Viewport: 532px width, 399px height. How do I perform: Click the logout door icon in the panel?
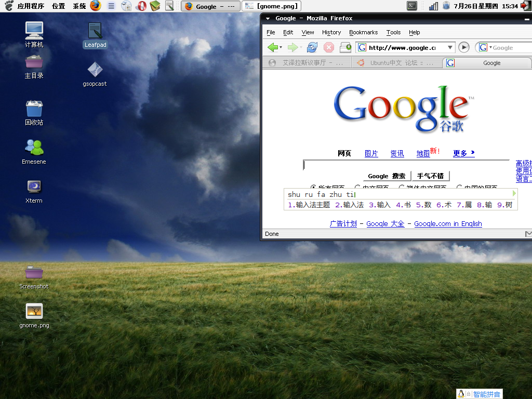click(526, 6)
